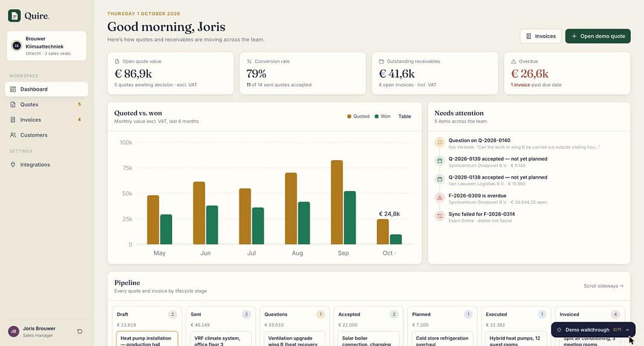Open the Quotes menu item
Image resolution: width=644 pixels, height=346 pixels.
(x=47, y=104)
